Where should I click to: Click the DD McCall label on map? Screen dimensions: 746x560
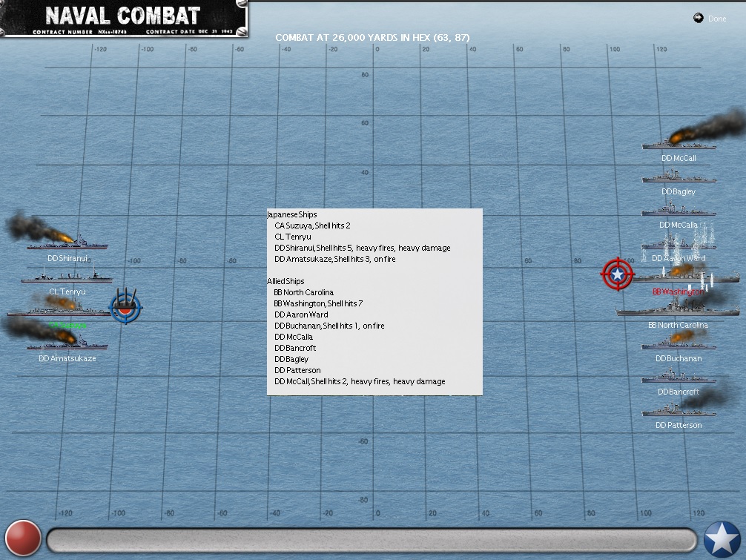[679, 158]
